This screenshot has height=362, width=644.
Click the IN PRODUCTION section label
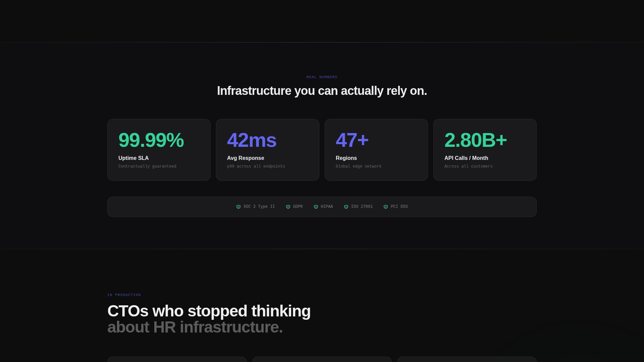tap(124, 295)
